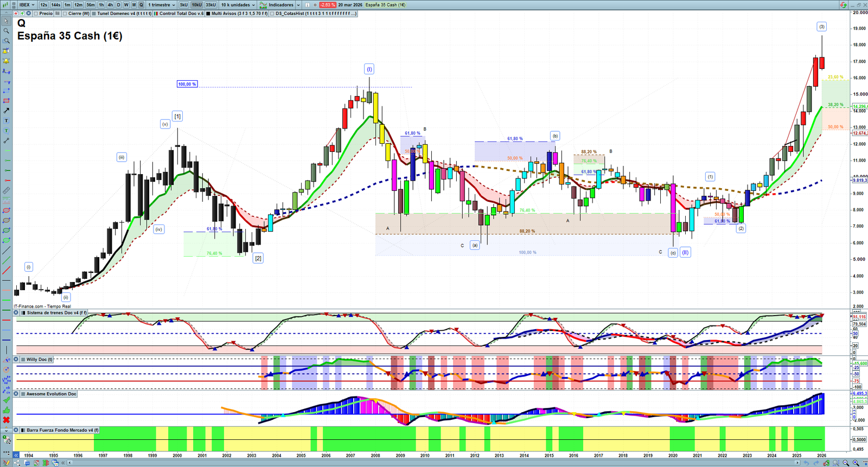Close the Sistema de trenes Doc v4 panel
868x467 pixels.
coord(16,313)
